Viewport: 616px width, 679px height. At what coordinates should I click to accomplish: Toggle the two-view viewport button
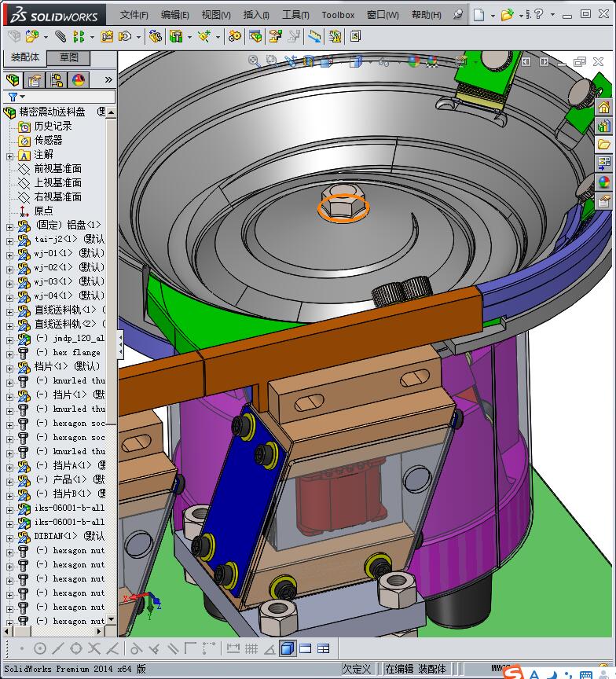click(305, 648)
